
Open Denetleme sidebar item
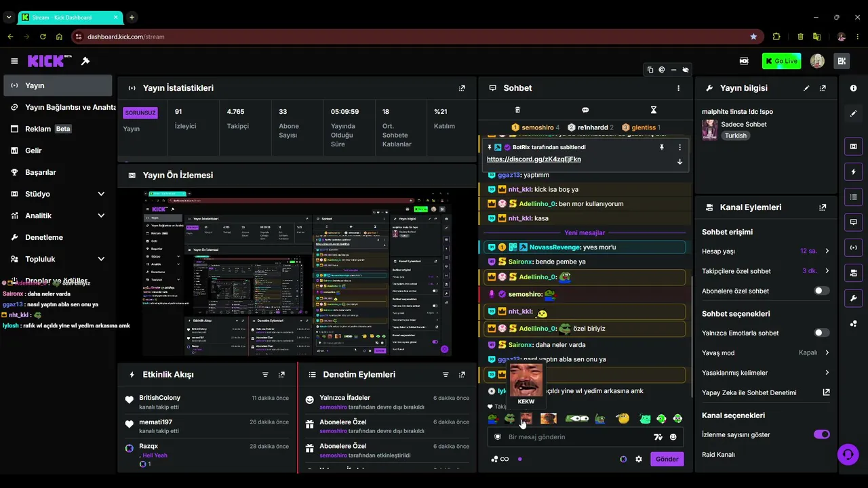pyautogui.click(x=58, y=237)
